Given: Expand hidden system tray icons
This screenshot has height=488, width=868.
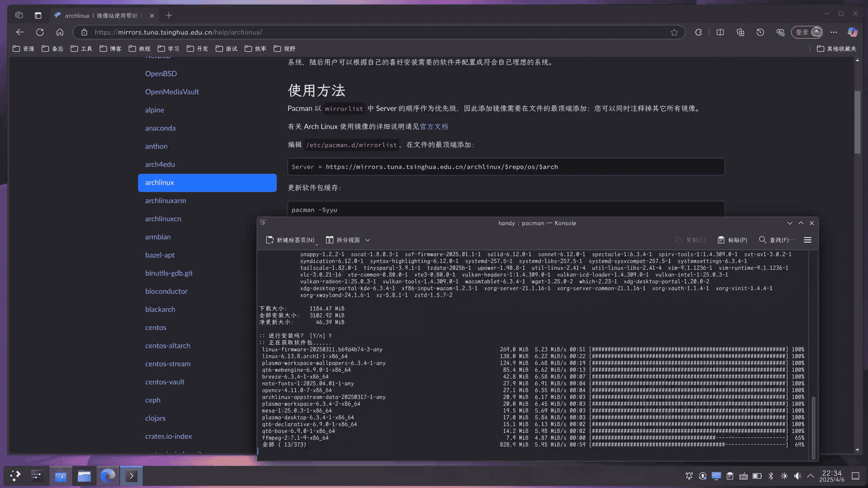Looking at the screenshot, I should tap(811, 476).
